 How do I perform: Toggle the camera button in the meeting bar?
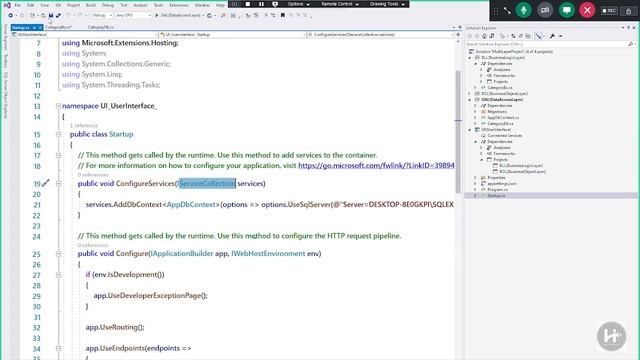[545, 10]
